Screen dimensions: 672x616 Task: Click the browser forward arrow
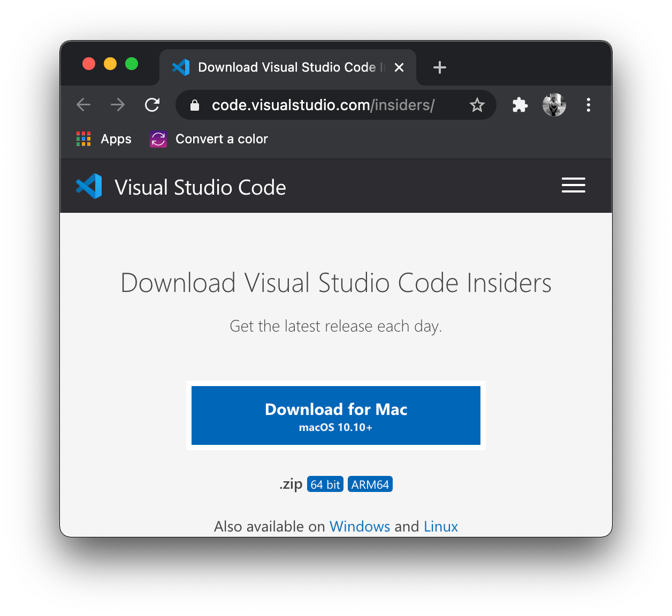[118, 105]
